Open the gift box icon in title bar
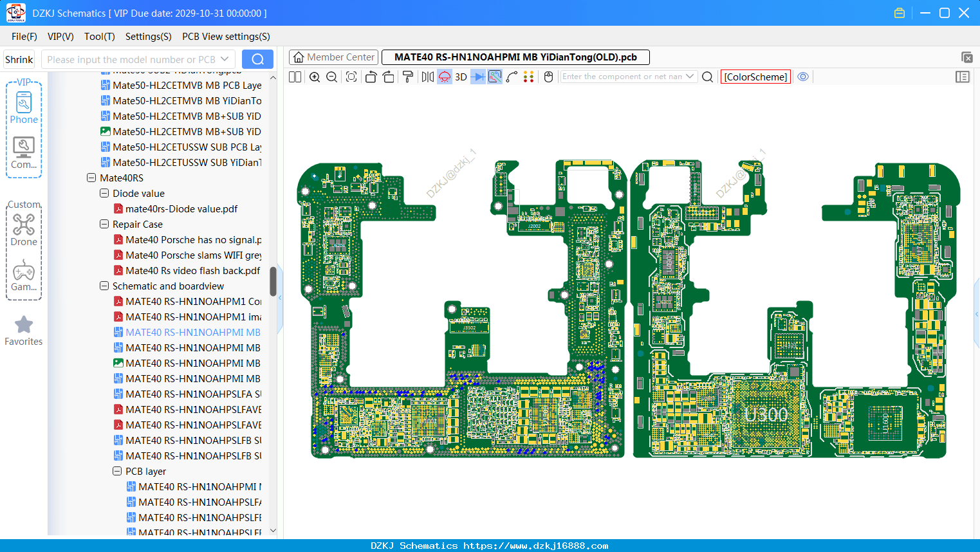Image resolution: width=980 pixels, height=552 pixels. tap(900, 13)
